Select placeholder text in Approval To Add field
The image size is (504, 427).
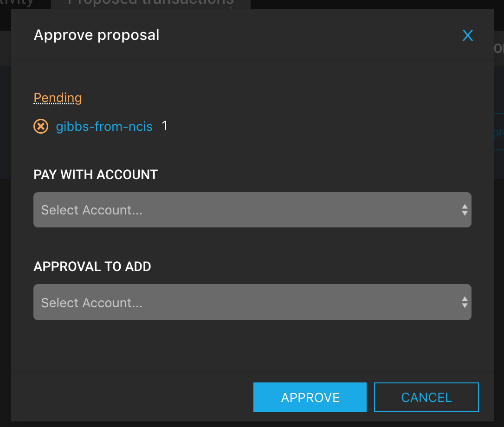(x=91, y=303)
